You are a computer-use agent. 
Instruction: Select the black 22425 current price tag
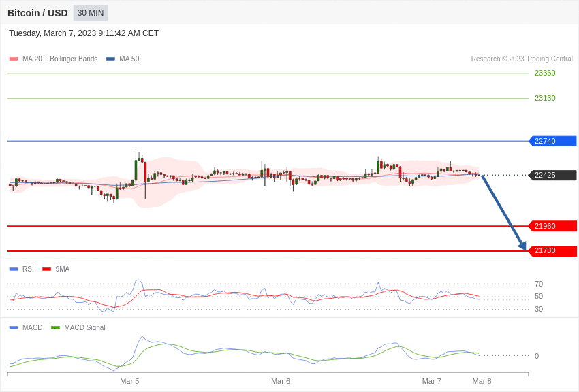[553, 175]
